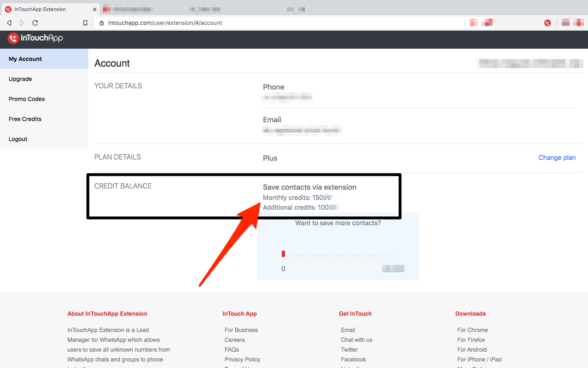Click the Plus plan name
Viewport: 588px width, 368px height.
pyautogui.click(x=270, y=158)
